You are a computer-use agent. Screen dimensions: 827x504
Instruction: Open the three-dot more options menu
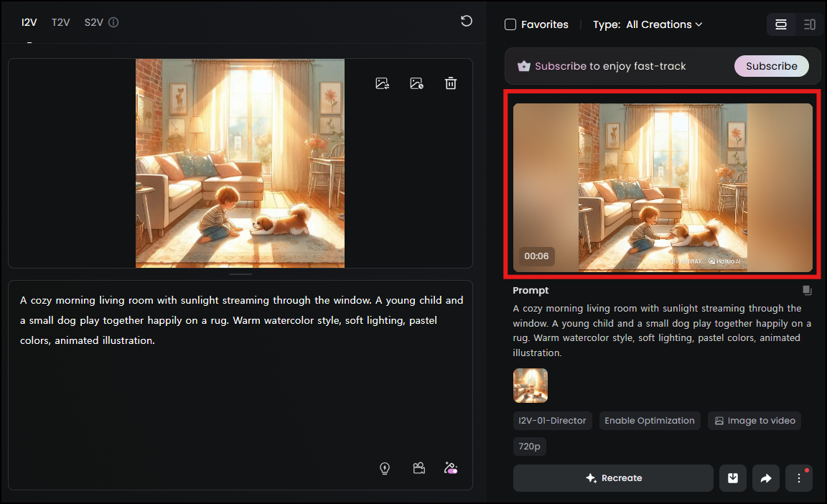click(x=799, y=478)
